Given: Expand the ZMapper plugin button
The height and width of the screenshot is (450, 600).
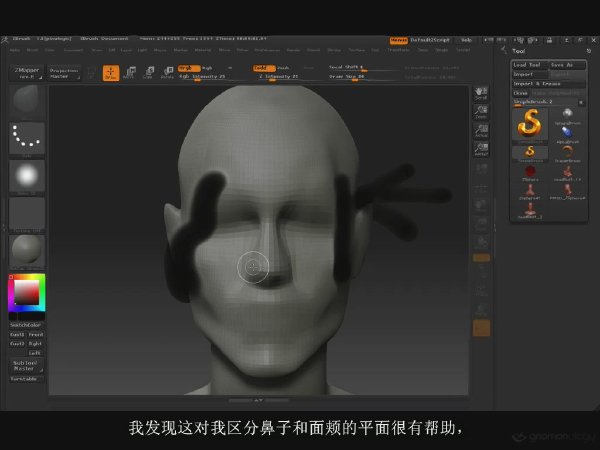Looking at the screenshot, I should point(26,73).
